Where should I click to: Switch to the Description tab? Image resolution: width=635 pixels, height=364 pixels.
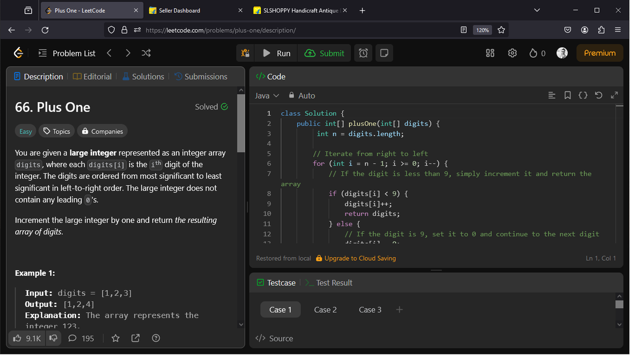tap(38, 77)
